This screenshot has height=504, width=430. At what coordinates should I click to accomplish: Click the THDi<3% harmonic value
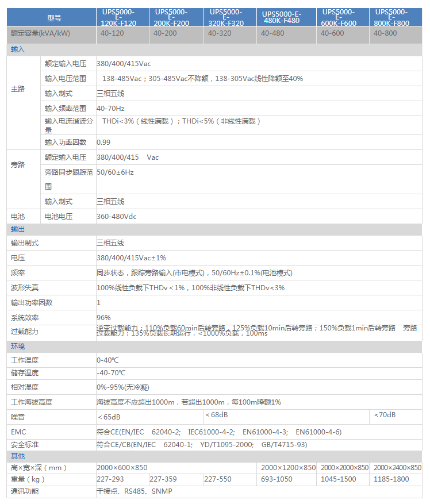[181, 121]
